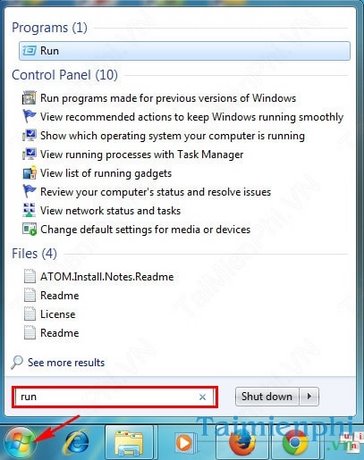This screenshot has height=460, width=364.
Task: Select View running processes with Task Manager
Action: click(x=142, y=155)
